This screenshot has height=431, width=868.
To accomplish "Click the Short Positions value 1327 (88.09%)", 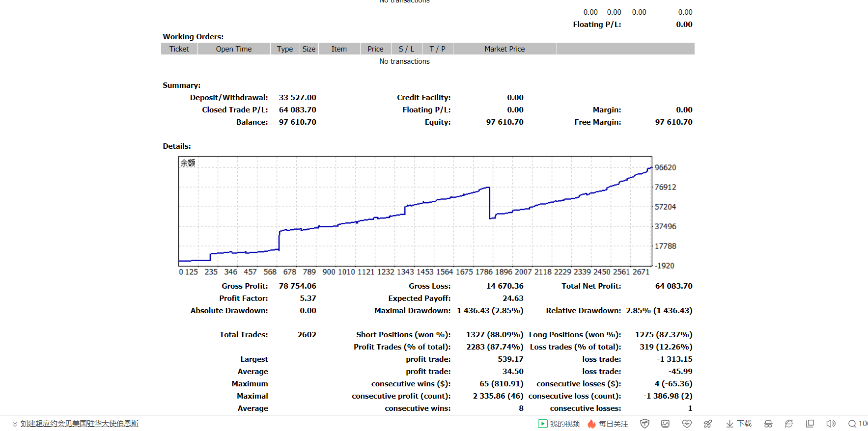I will [495, 335].
